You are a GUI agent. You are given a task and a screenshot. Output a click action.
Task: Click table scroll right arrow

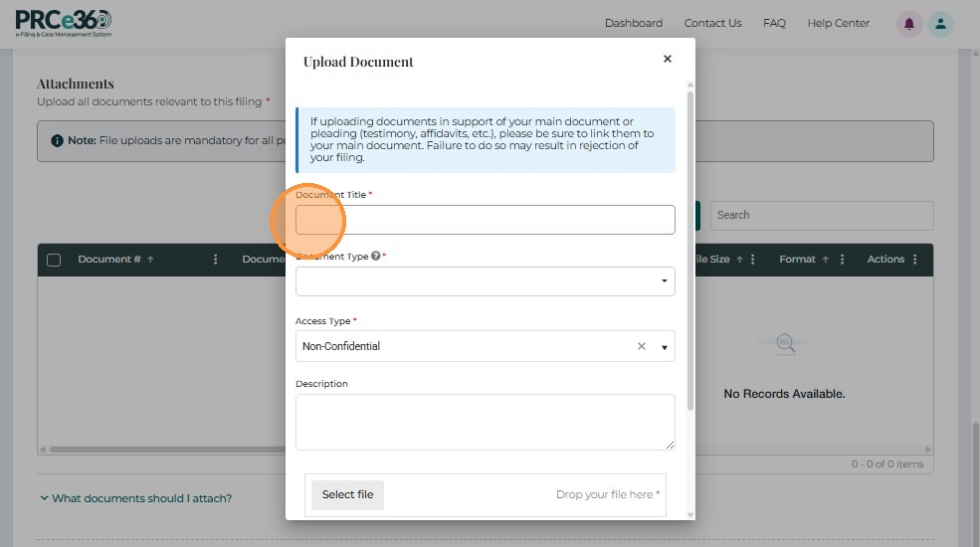pos(927,449)
